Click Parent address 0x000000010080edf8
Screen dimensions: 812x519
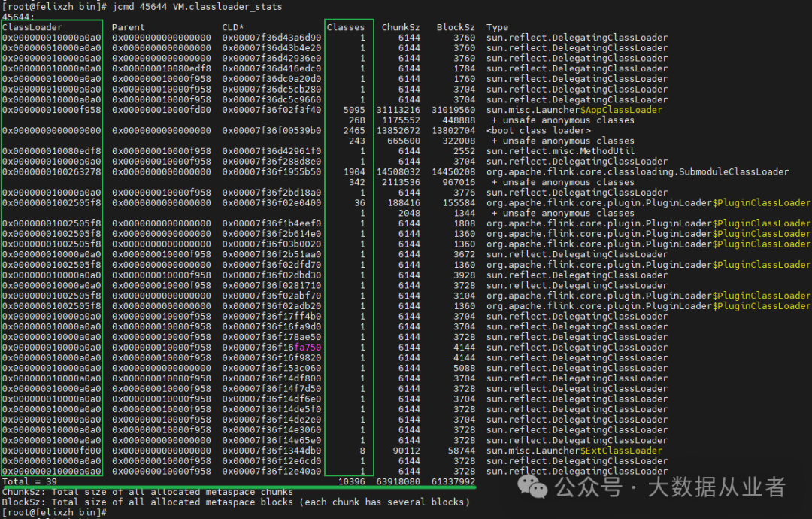pyautogui.click(x=162, y=68)
